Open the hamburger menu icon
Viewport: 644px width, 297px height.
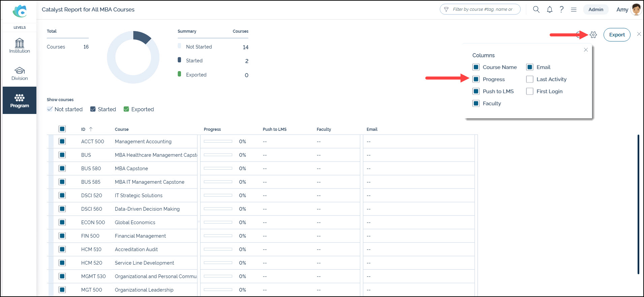[x=574, y=9]
